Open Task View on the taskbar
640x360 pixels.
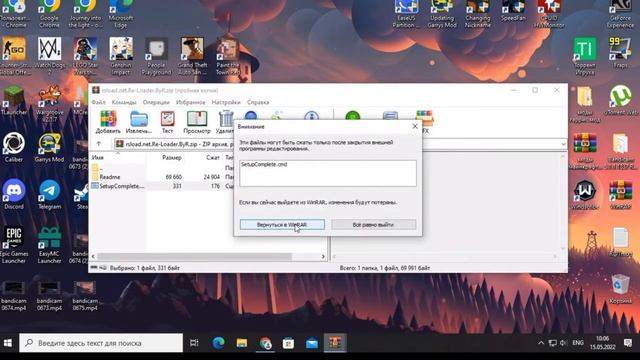194,343
